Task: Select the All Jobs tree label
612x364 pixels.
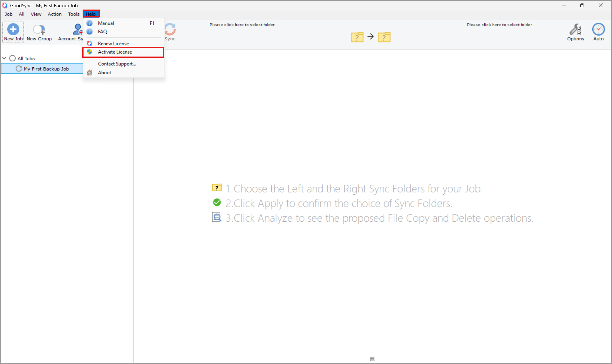Action: pyautogui.click(x=26, y=58)
